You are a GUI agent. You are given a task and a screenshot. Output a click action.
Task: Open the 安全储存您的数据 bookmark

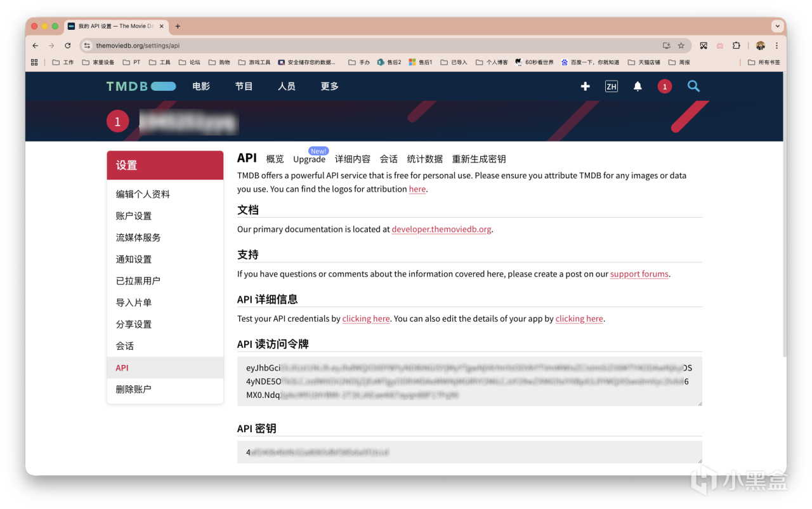pos(306,62)
